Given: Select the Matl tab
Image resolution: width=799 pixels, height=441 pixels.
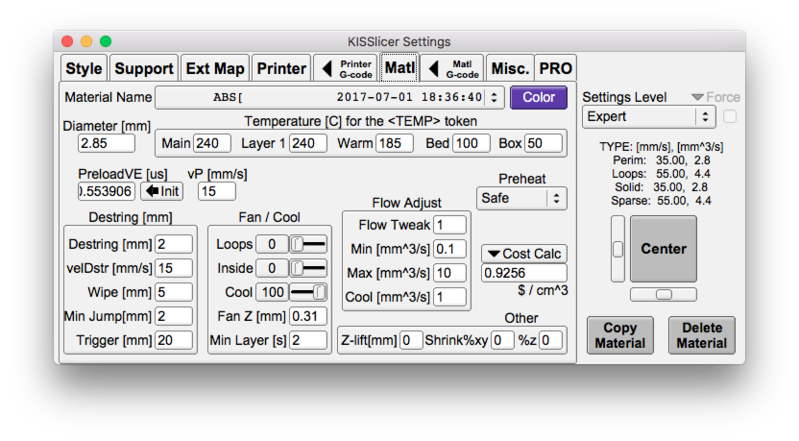Looking at the screenshot, I should pos(400,68).
